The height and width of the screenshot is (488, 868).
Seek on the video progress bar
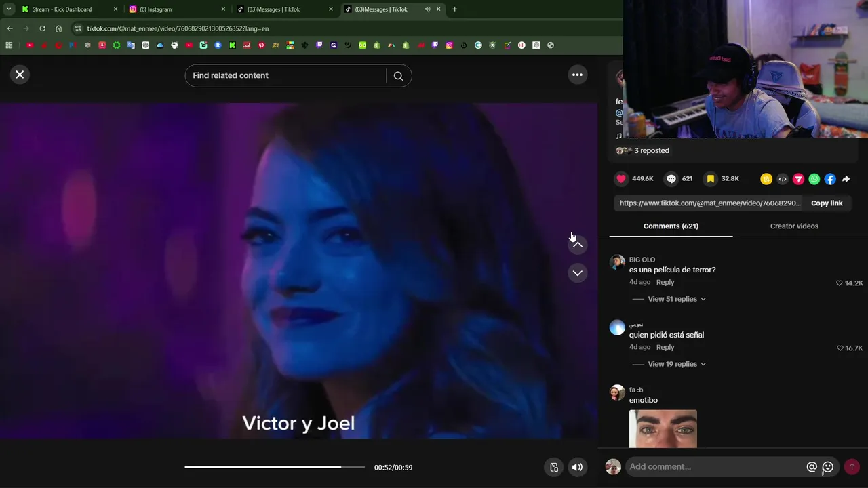click(x=275, y=467)
